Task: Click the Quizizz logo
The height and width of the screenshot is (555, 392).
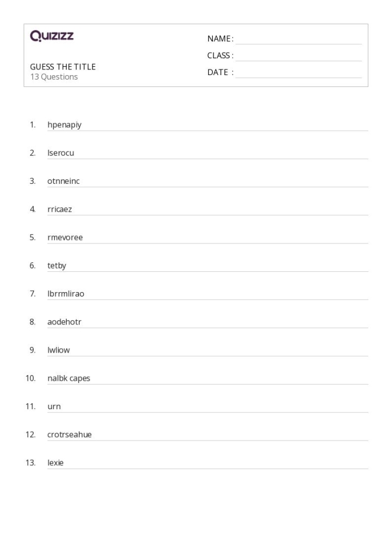Action: pos(52,36)
